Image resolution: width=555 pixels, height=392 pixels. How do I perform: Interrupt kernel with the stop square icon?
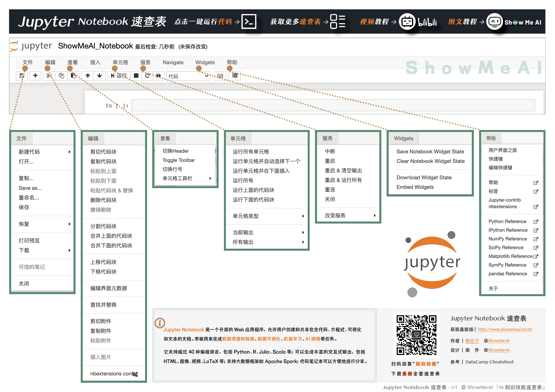(136, 76)
